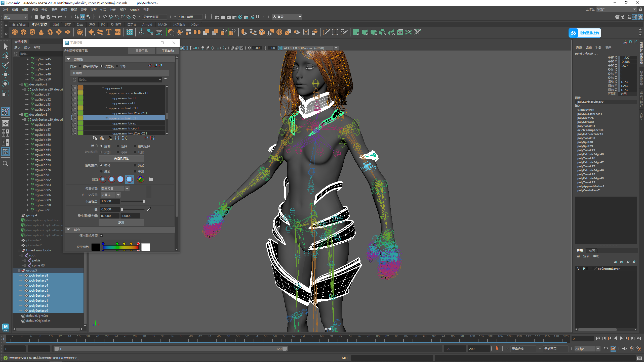Select the Select mode radio button
Screen dimensions: 644x362
(118, 146)
